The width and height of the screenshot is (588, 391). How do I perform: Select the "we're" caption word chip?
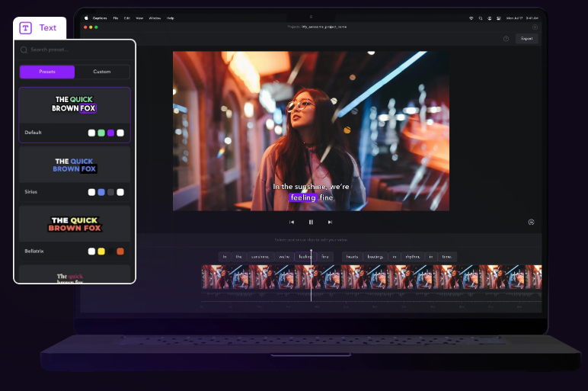coord(284,257)
